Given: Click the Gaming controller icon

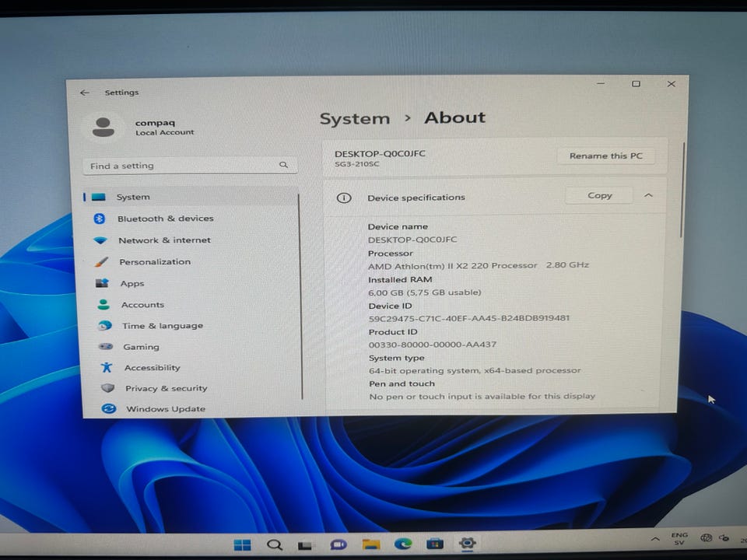Looking at the screenshot, I should pyautogui.click(x=106, y=347).
